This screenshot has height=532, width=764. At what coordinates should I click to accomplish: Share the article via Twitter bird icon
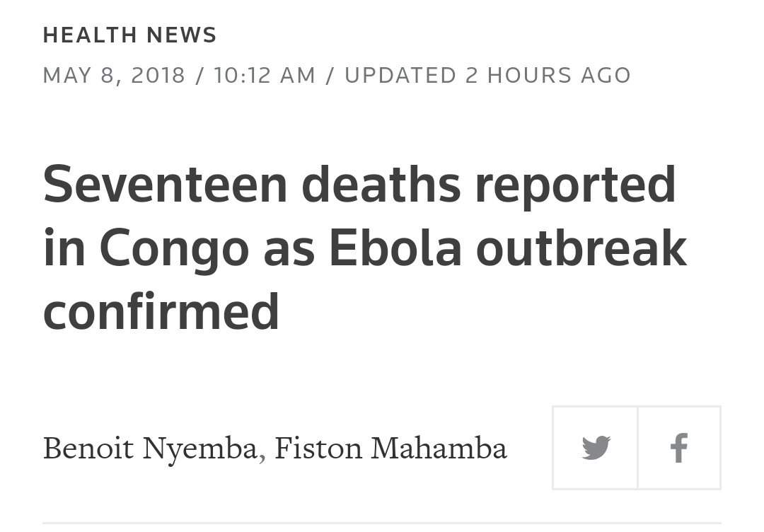pyautogui.click(x=596, y=447)
